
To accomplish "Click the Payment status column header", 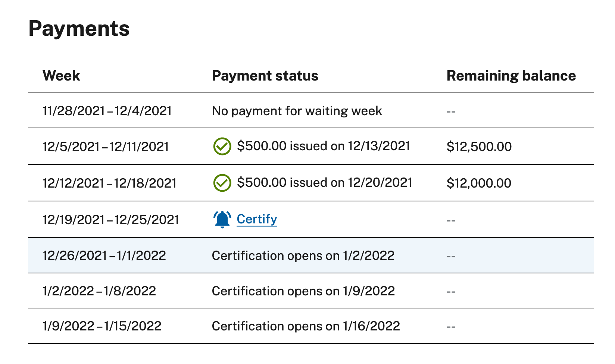I will tap(265, 76).
